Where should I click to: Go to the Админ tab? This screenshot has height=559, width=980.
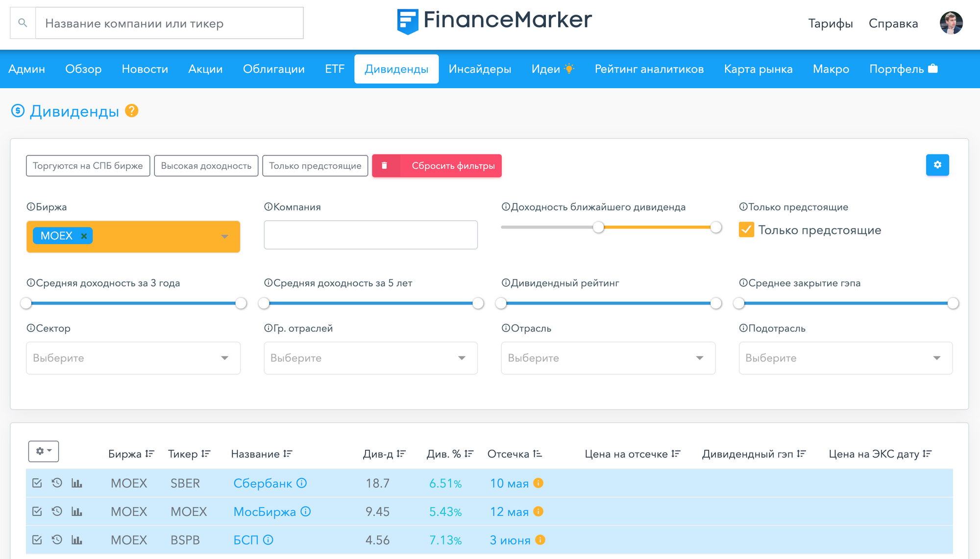[x=26, y=69]
